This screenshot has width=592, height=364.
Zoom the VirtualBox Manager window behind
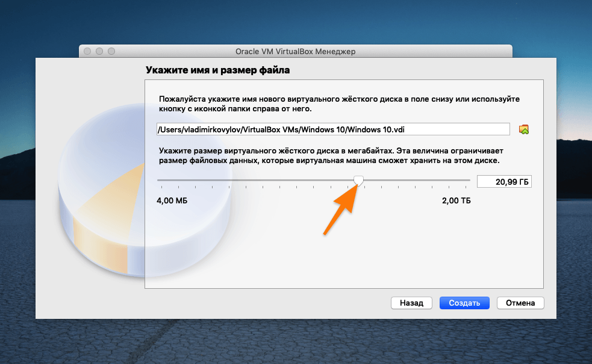[x=111, y=51]
